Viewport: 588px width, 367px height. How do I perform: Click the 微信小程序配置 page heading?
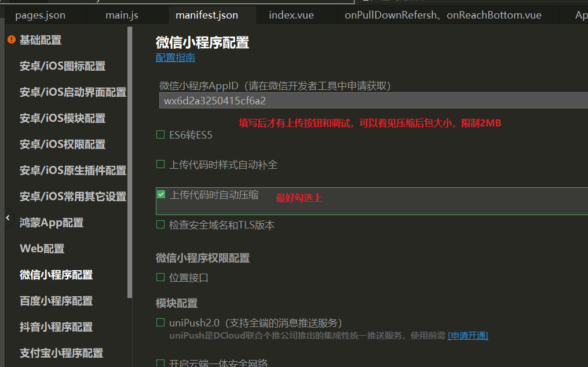pyautogui.click(x=203, y=42)
